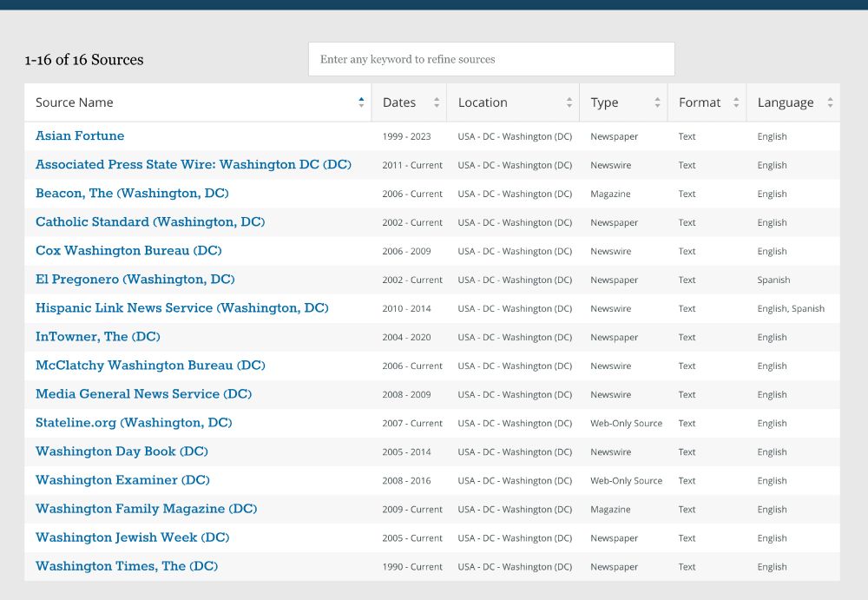The width and height of the screenshot is (868, 600).
Task: Click the Location column header label
Action: (x=483, y=102)
